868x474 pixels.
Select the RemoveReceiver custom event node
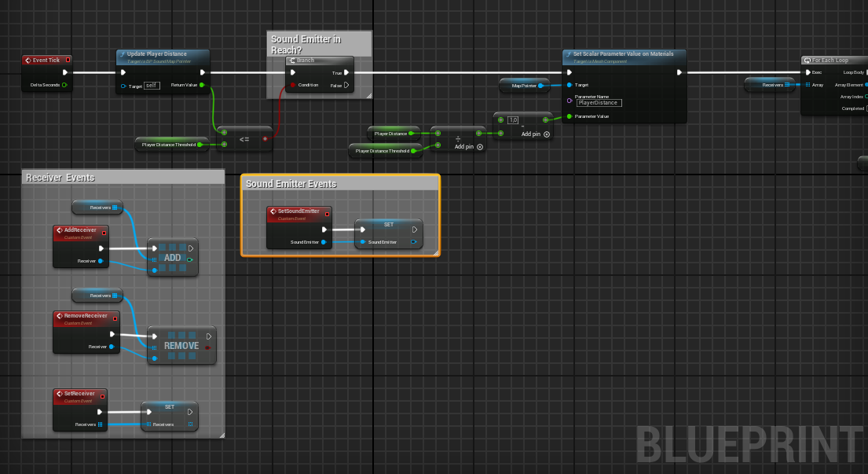pyautogui.click(x=86, y=317)
